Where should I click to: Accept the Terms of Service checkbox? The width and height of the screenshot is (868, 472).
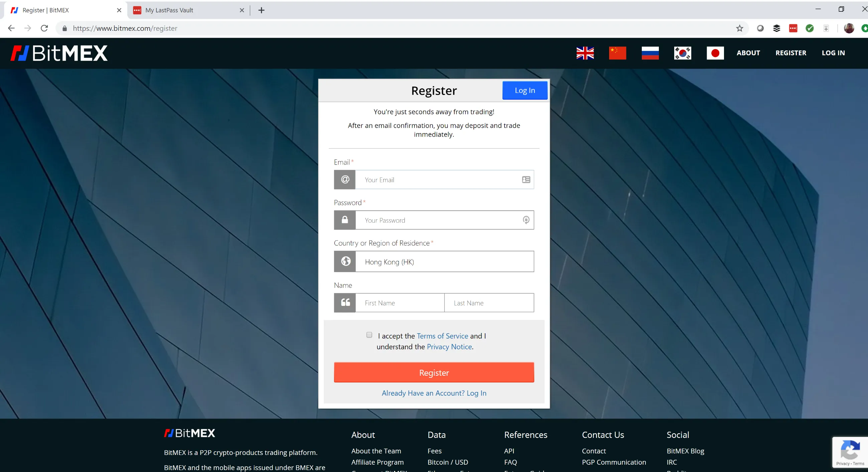(x=369, y=335)
